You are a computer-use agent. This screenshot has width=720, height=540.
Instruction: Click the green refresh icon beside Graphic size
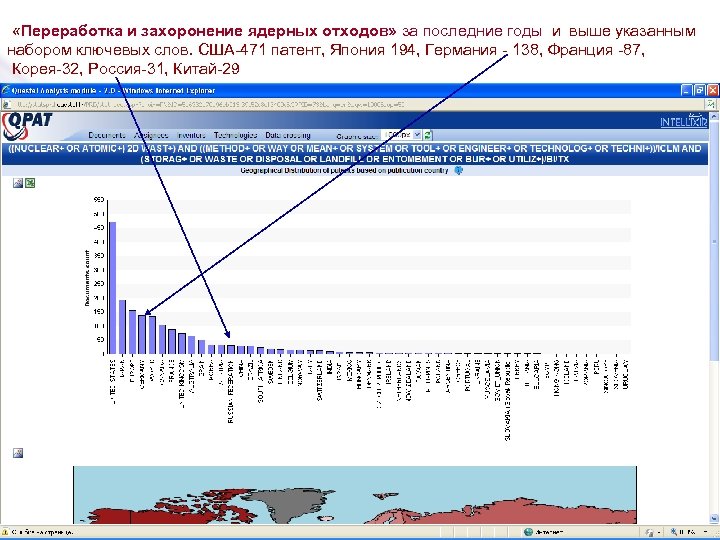tap(428, 135)
